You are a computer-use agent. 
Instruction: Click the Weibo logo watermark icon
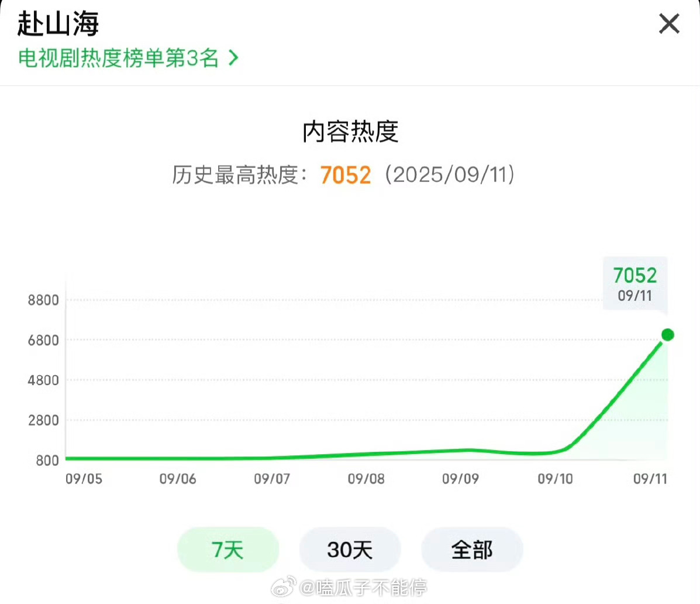point(284,586)
